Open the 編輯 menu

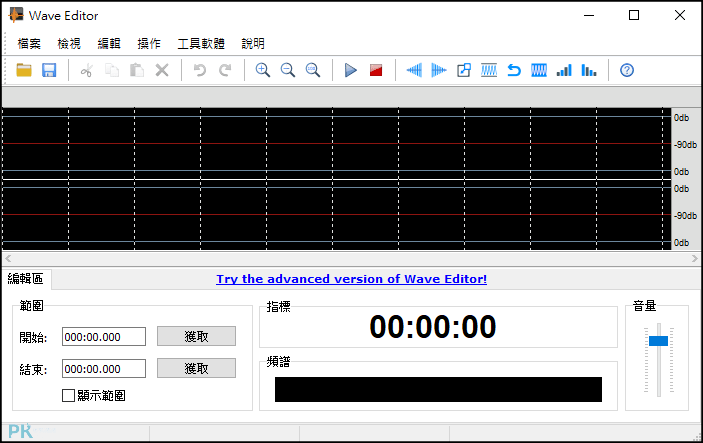coord(109,43)
